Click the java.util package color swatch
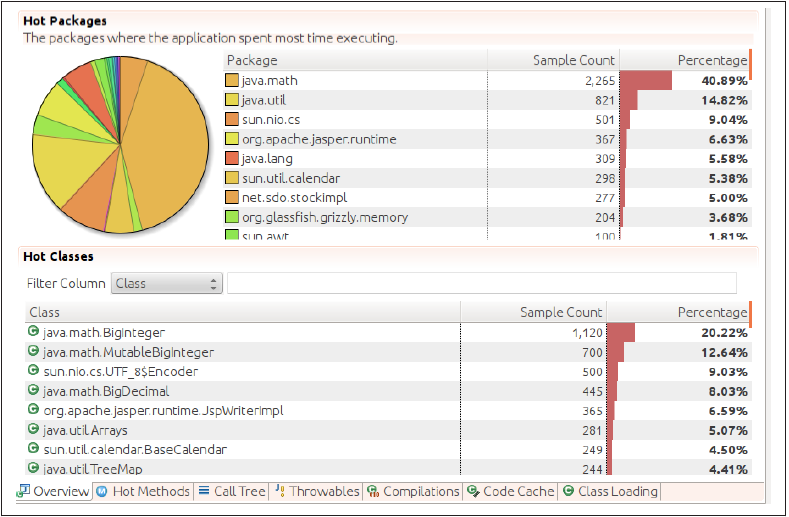789x517 pixels. click(x=232, y=100)
